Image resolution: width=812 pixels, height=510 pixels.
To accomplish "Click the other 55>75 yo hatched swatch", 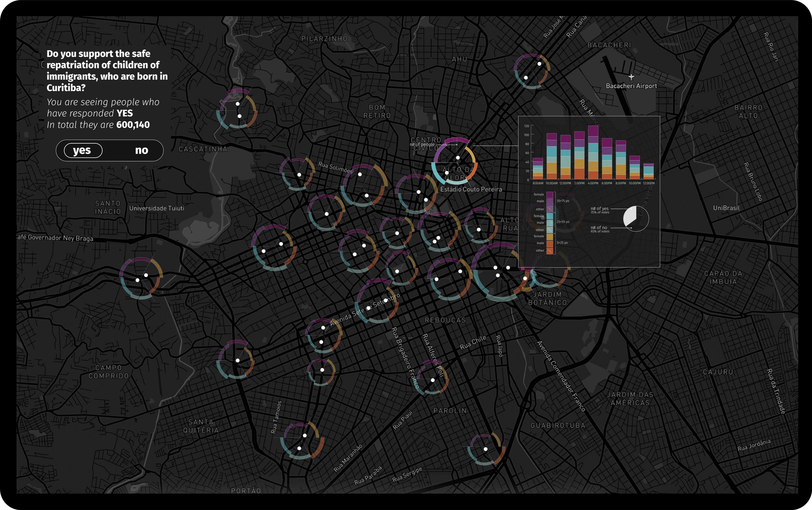I will (550, 209).
